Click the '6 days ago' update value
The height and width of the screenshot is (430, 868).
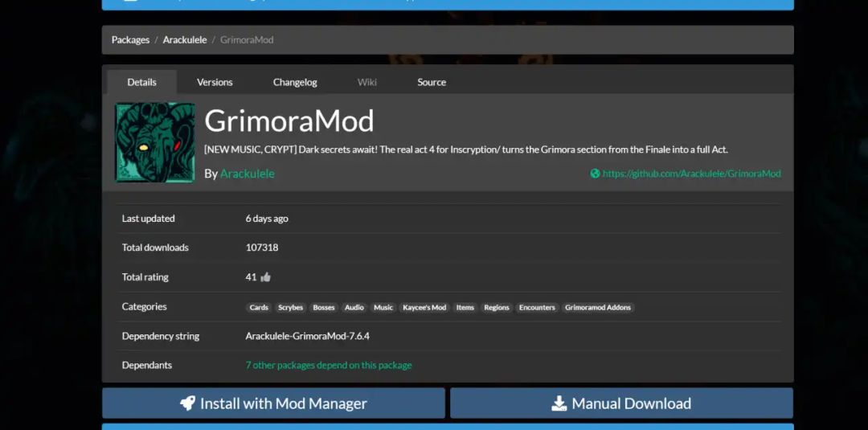pyautogui.click(x=267, y=219)
